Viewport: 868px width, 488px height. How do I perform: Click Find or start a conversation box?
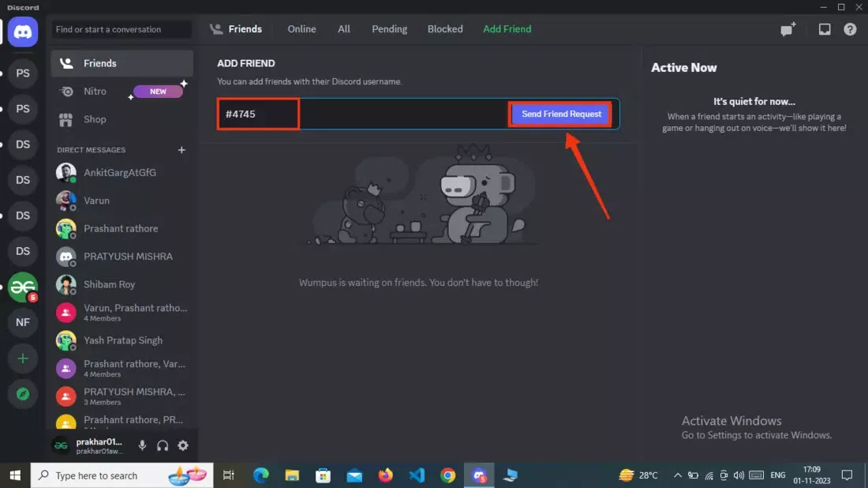[x=122, y=29]
